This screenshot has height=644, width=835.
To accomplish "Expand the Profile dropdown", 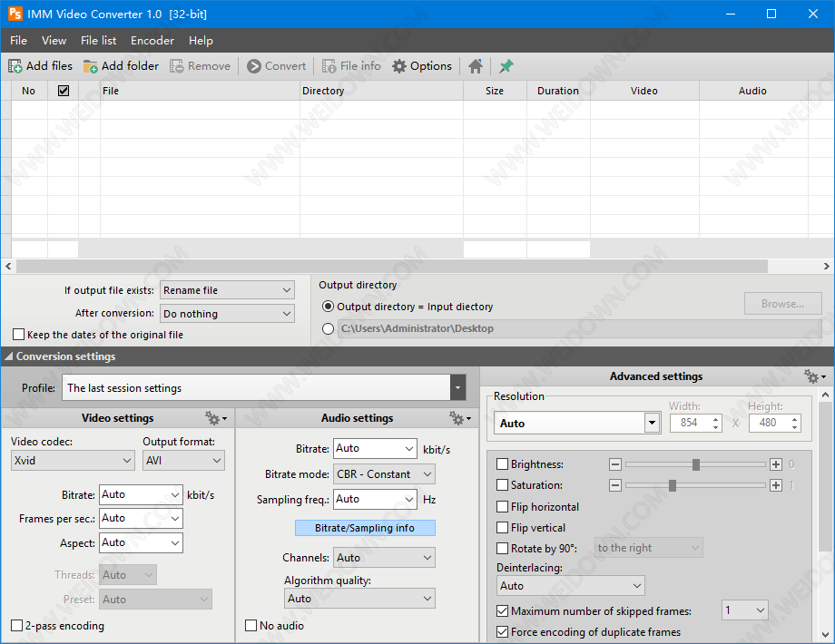I will point(457,388).
